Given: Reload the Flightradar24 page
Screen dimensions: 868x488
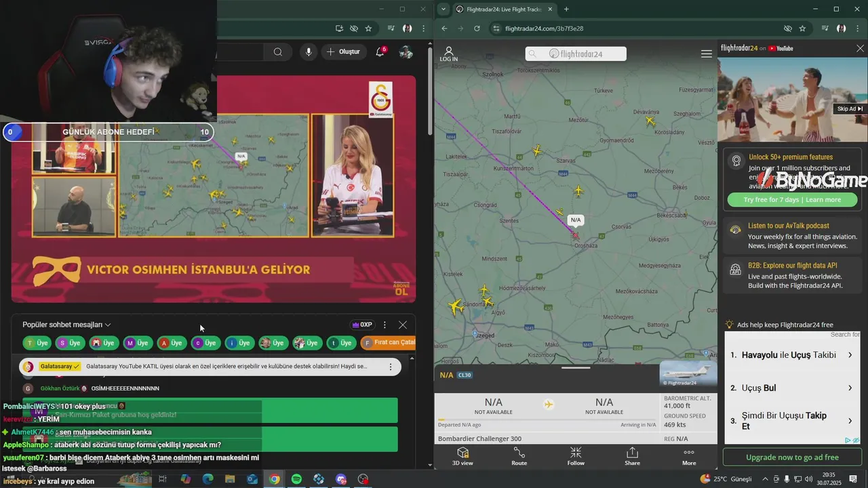Looking at the screenshot, I should click(x=477, y=28).
